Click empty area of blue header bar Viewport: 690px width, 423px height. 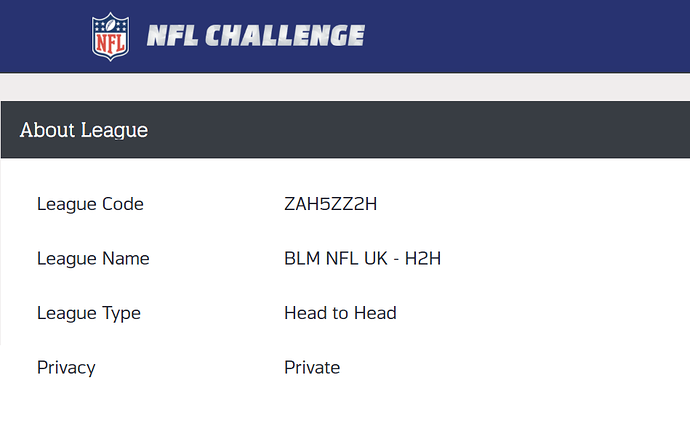528,36
